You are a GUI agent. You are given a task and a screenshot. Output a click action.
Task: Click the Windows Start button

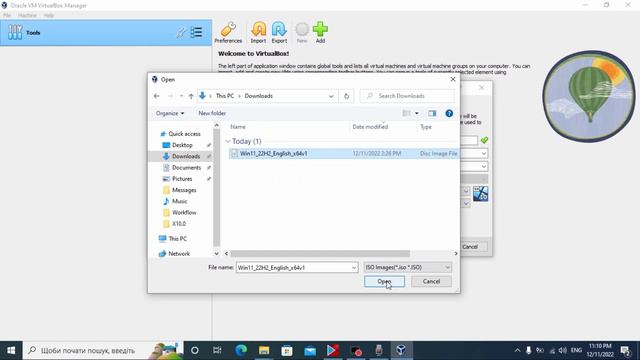coord(11,350)
